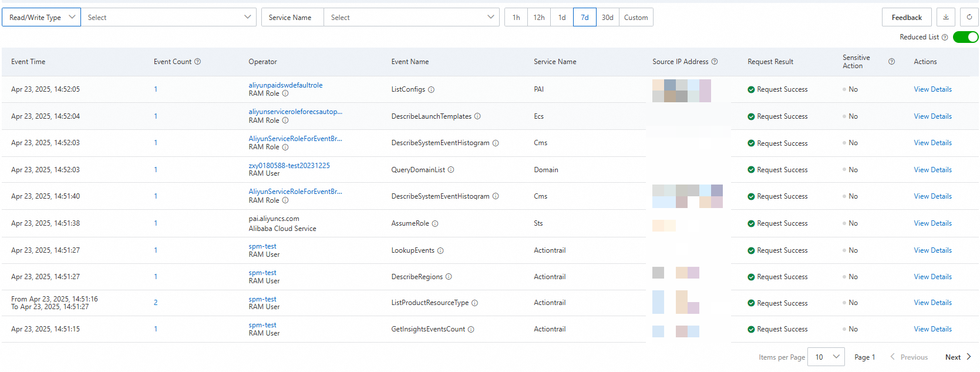
Task: Select the 1h time range tab
Action: click(516, 18)
